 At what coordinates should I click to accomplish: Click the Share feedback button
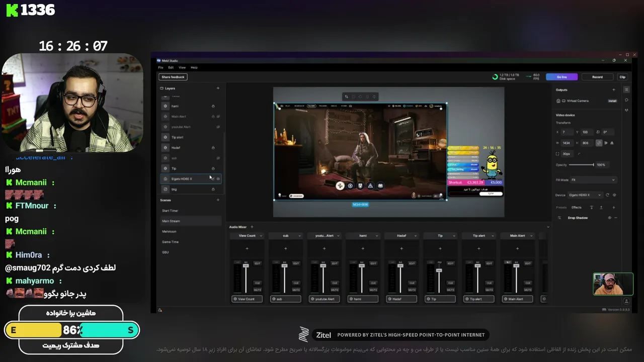coord(173,77)
